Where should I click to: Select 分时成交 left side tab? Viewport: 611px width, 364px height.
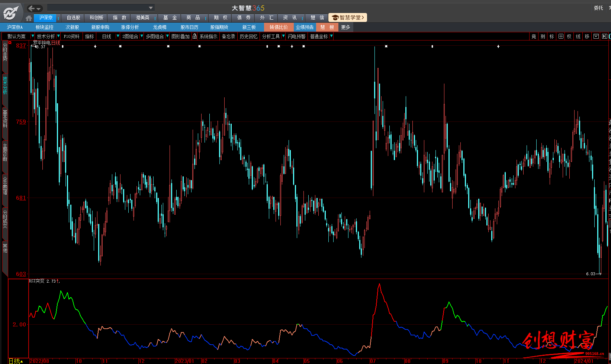tap(5, 219)
